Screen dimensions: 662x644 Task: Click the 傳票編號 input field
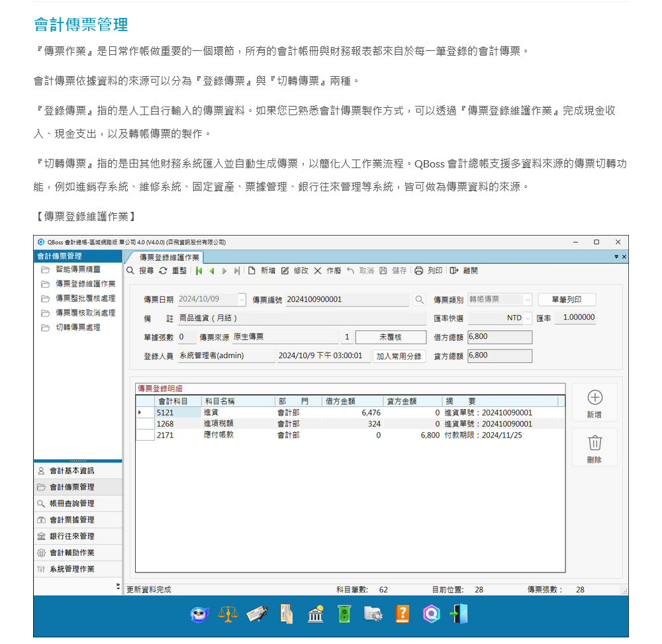[x=347, y=300]
